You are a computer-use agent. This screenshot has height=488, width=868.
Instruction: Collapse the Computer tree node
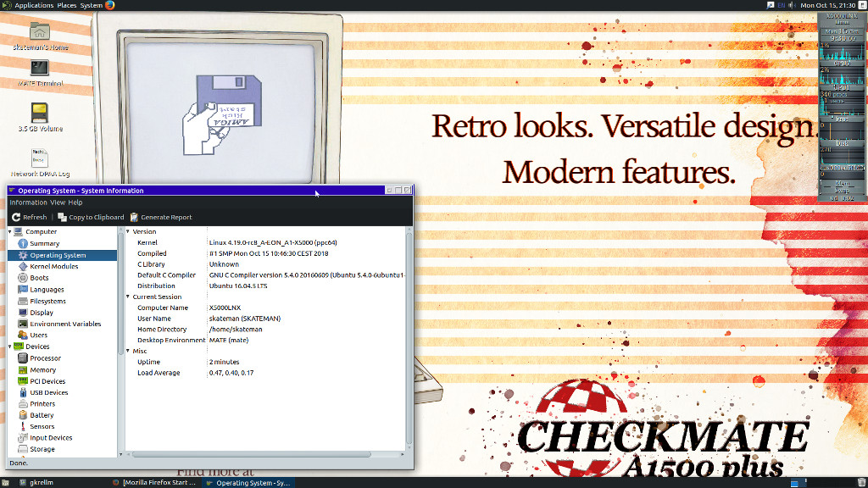tap(10, 232)
